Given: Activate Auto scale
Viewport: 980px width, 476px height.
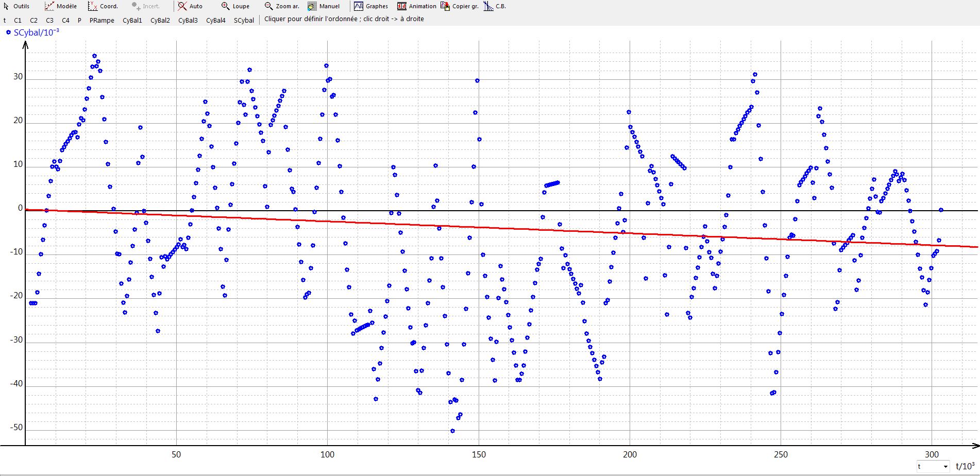Looking at the screenshot, I should click(191, 6).
